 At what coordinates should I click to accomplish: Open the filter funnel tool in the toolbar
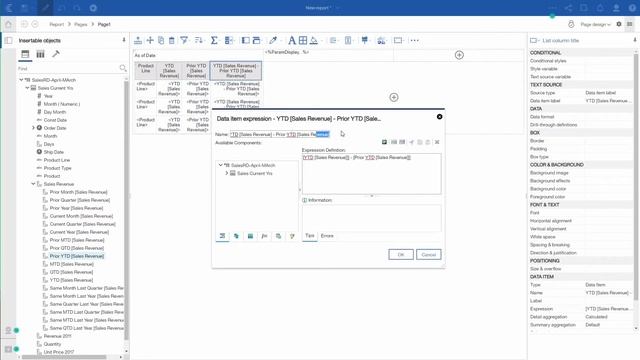[184, 40]
